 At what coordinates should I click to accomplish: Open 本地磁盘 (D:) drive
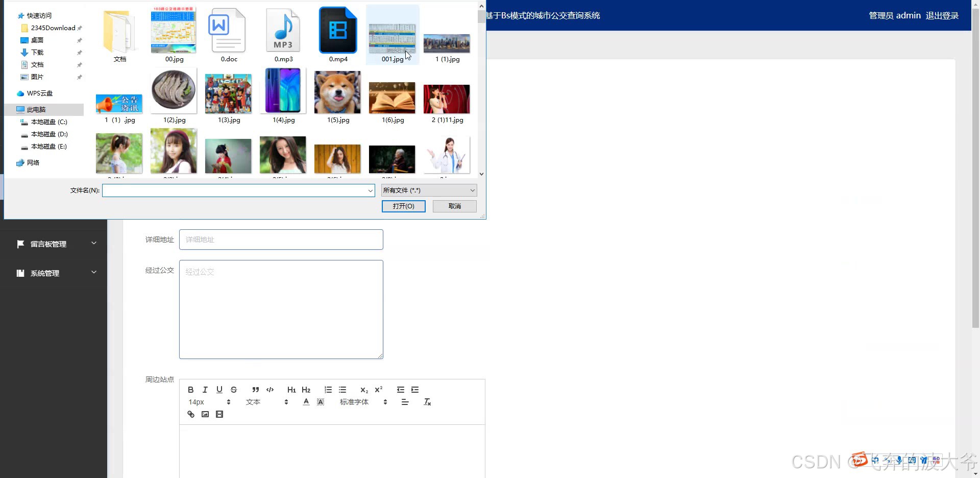click(49, 134)
